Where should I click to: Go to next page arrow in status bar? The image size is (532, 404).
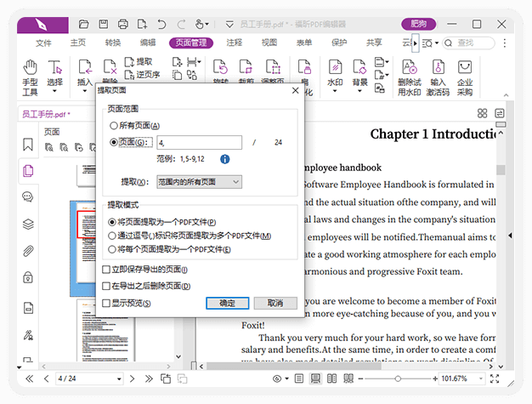[x=132, y=378]
